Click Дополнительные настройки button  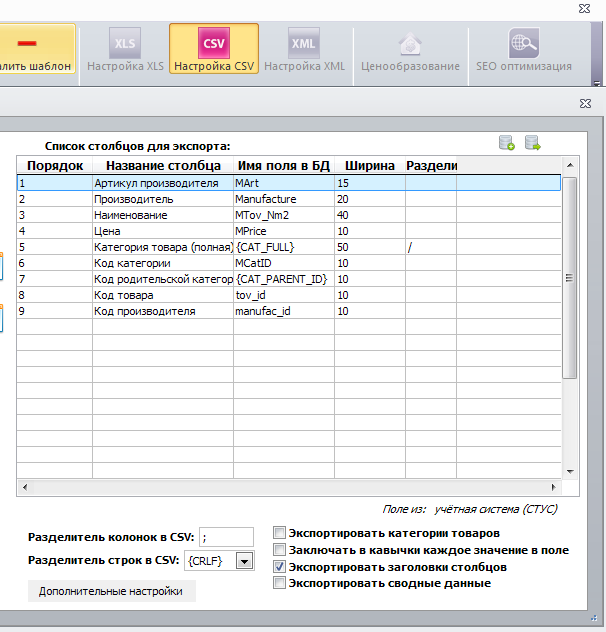point(112,591)
